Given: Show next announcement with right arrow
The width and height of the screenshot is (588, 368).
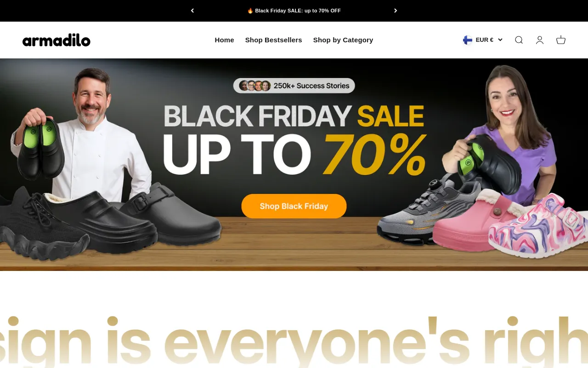Looking at the screenshot, I should coord(396,11).
